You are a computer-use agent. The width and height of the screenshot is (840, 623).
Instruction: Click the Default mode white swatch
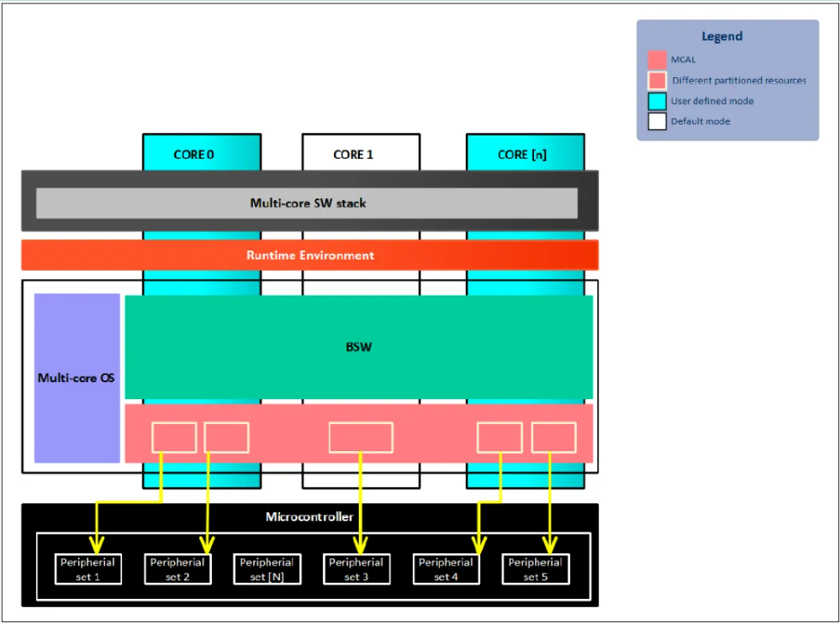[x=657, y=121]
